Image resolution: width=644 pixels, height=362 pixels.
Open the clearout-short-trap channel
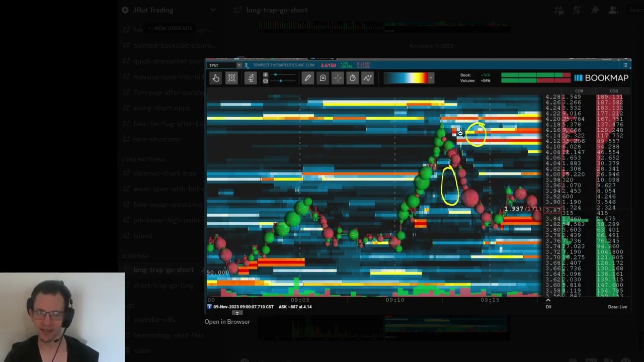click(164, 173)
